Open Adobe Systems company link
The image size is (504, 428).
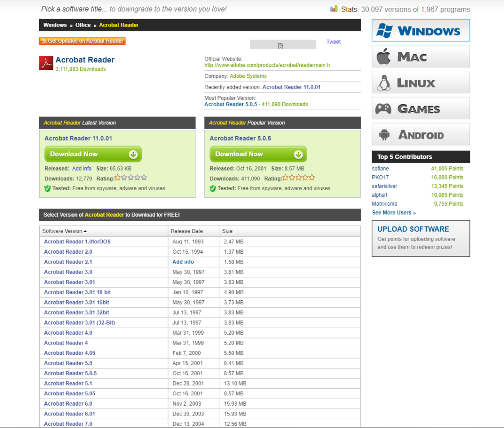coord(248,76)
